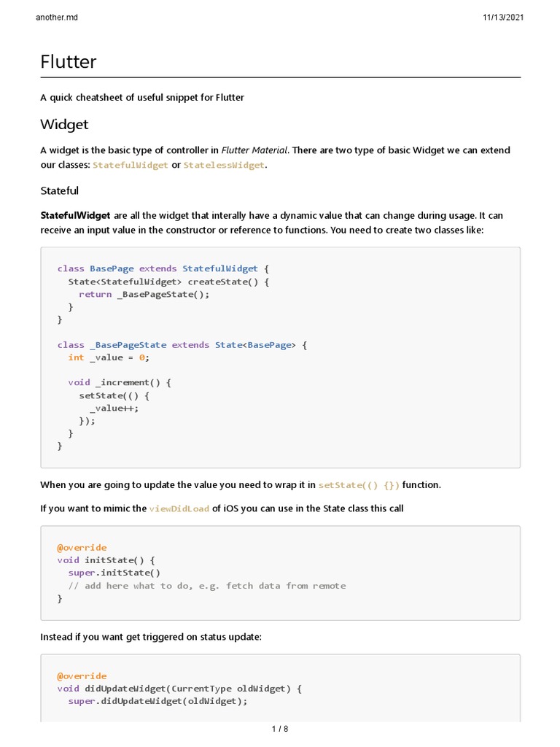Click the "Widget" section heading

pyautogui.click(x=64, y=124)
